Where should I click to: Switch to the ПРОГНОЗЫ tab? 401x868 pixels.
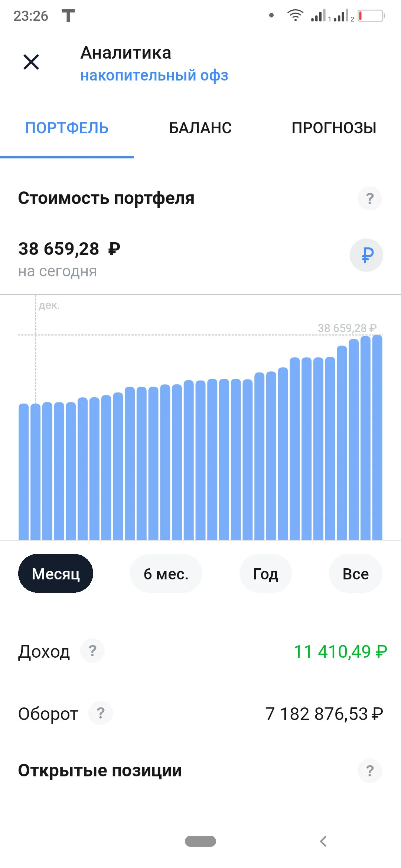coord(334,128)
